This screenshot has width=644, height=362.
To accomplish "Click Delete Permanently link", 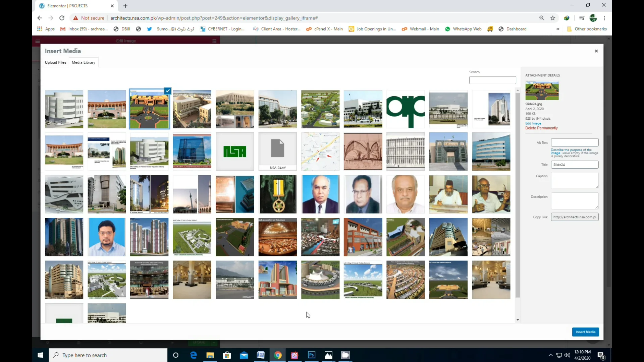I will (x=541, y=128).
